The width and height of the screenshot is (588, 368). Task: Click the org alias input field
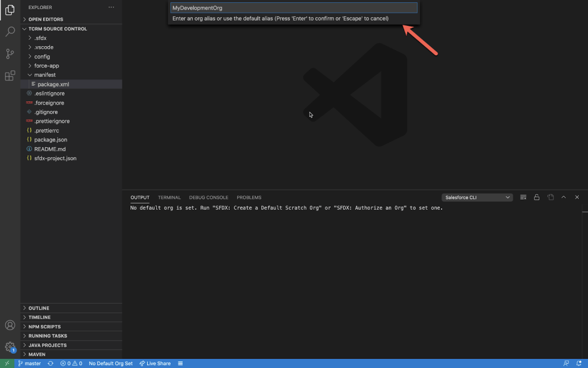point(293,8)
